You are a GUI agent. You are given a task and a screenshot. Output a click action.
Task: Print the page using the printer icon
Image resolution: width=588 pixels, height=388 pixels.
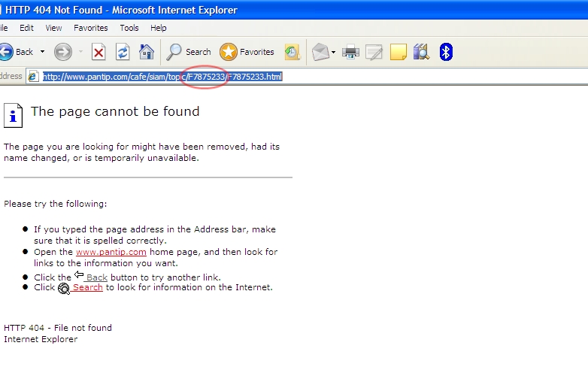[350, 52]
